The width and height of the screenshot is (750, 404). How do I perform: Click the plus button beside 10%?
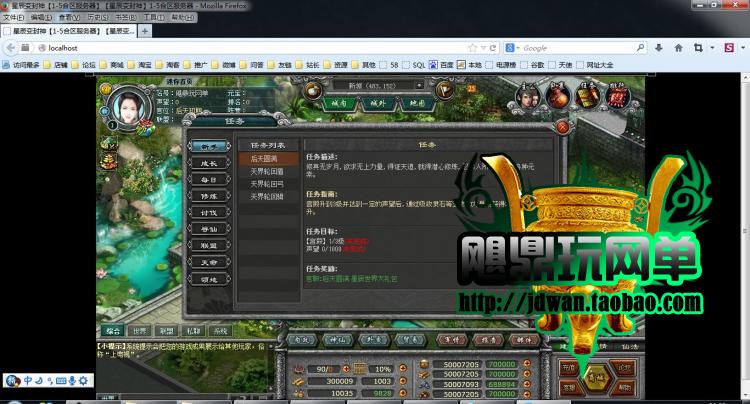tap(403, 369)
